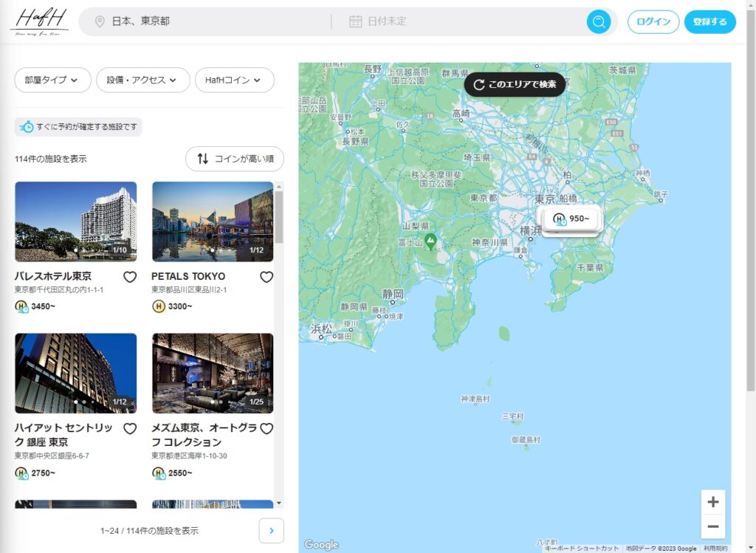The height and width of the screenshot is (553, 756).
Task: Open PETALS TOKYO photo thumbnail
Action: [x=213, y=221]
